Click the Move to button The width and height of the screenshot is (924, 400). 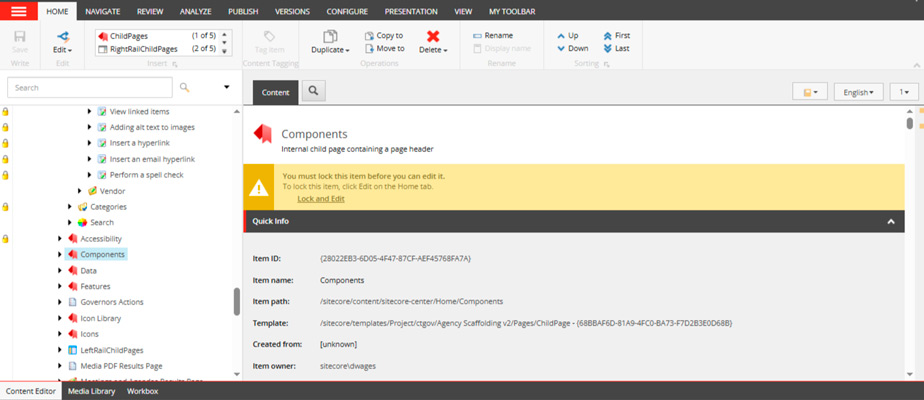click(384, 48)
